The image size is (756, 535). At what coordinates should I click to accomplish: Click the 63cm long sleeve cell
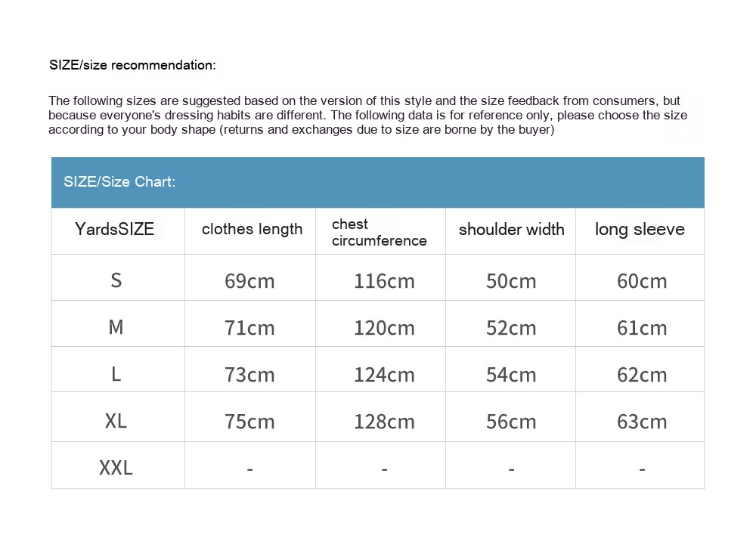(642, 422)
